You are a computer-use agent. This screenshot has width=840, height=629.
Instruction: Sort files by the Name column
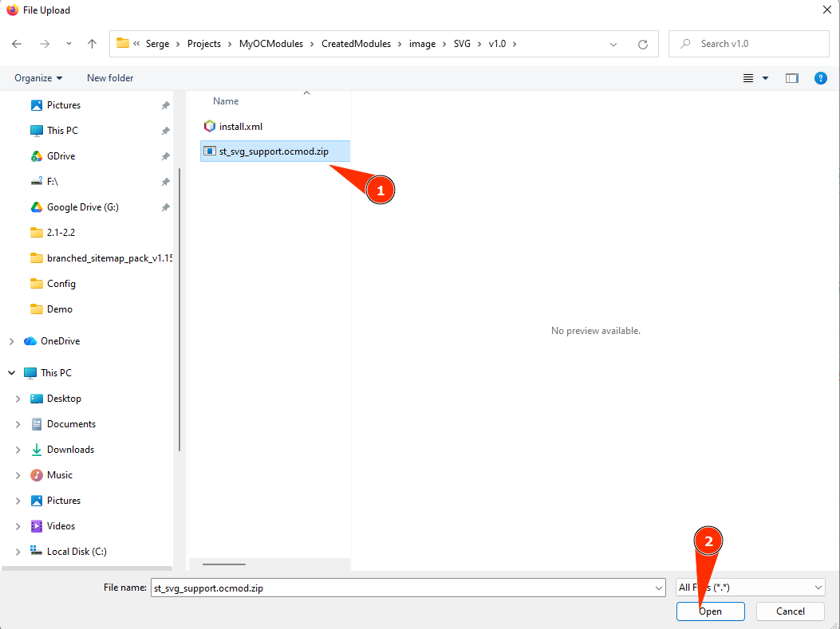[x=226, y=101]
